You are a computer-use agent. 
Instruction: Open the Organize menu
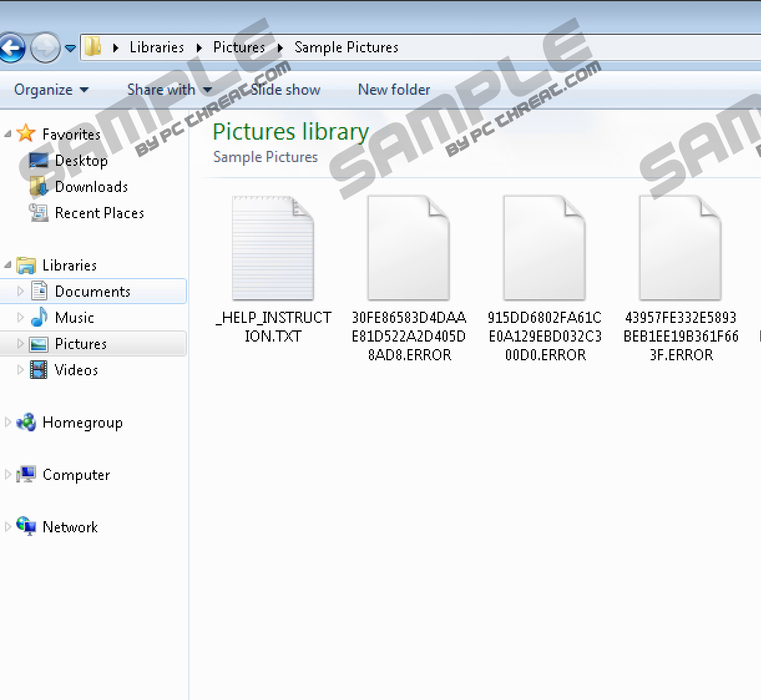coord(50,90)
